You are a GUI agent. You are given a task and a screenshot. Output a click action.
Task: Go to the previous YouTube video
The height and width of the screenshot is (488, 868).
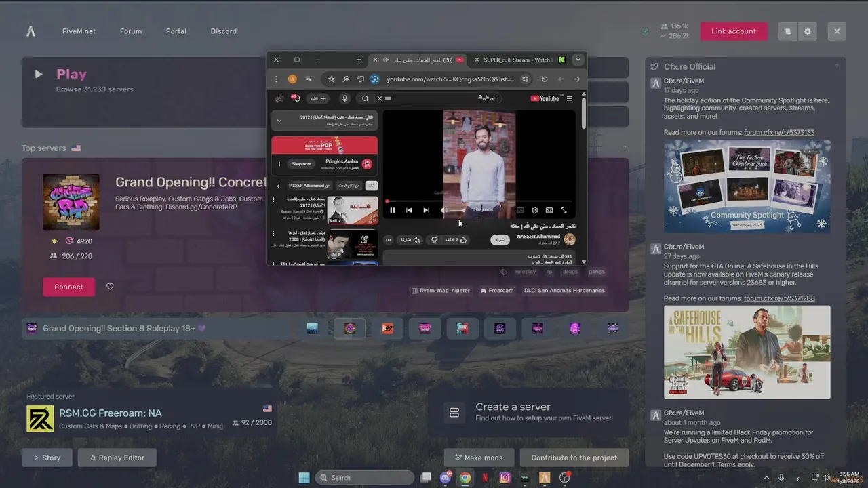409,211
